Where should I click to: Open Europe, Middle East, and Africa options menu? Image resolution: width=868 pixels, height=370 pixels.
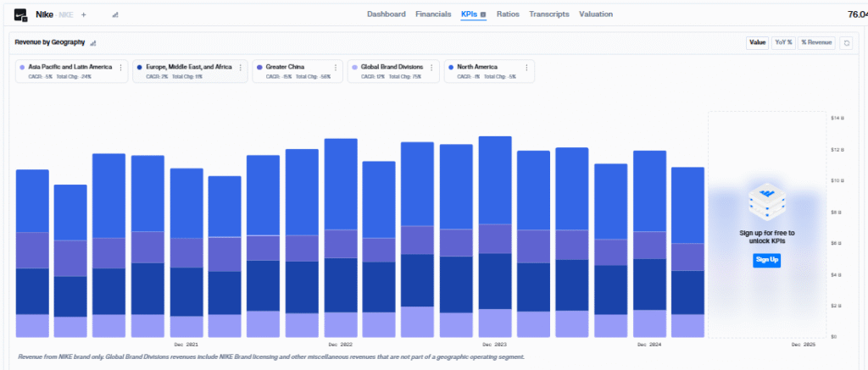(x=240, y=68)
